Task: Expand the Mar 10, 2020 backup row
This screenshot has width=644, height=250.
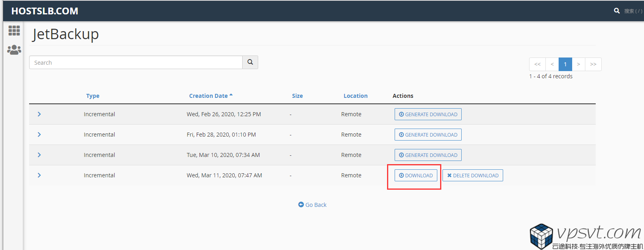Action: (x=39, y=155)
